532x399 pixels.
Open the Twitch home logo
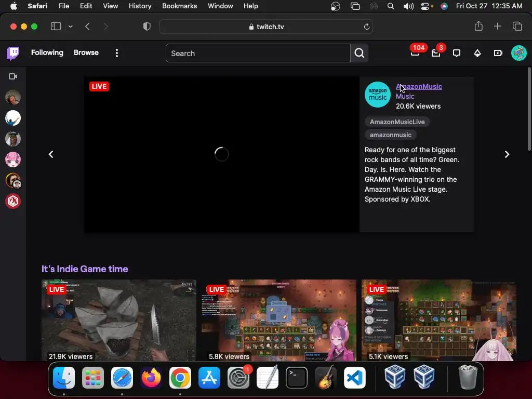point(13,54)
